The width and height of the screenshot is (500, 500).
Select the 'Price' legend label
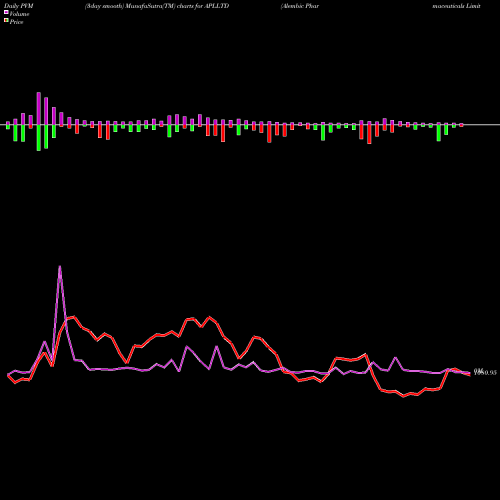(x=16, y=22)
